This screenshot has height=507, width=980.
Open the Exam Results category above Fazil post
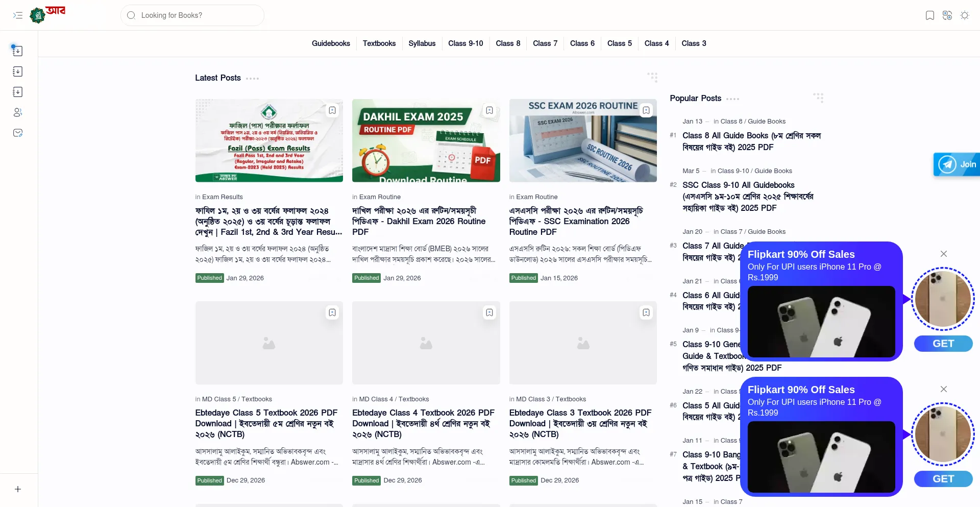click(223, 197)
